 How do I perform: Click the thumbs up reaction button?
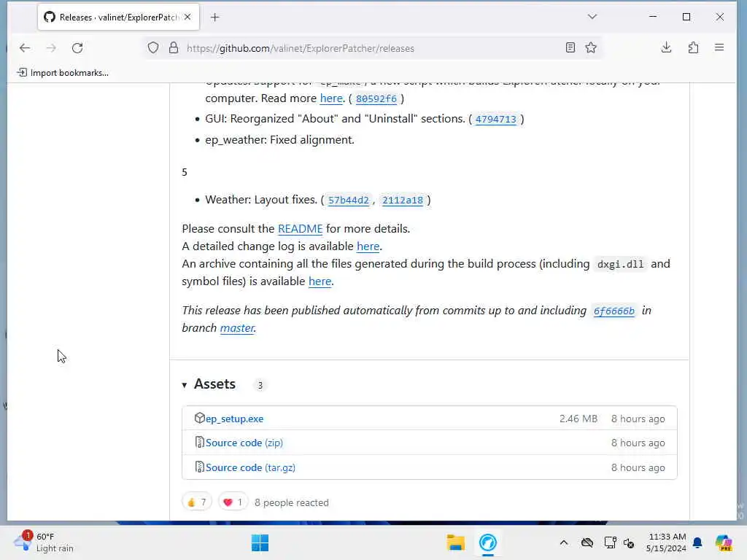pyautogui.click(x=196, y=502)
